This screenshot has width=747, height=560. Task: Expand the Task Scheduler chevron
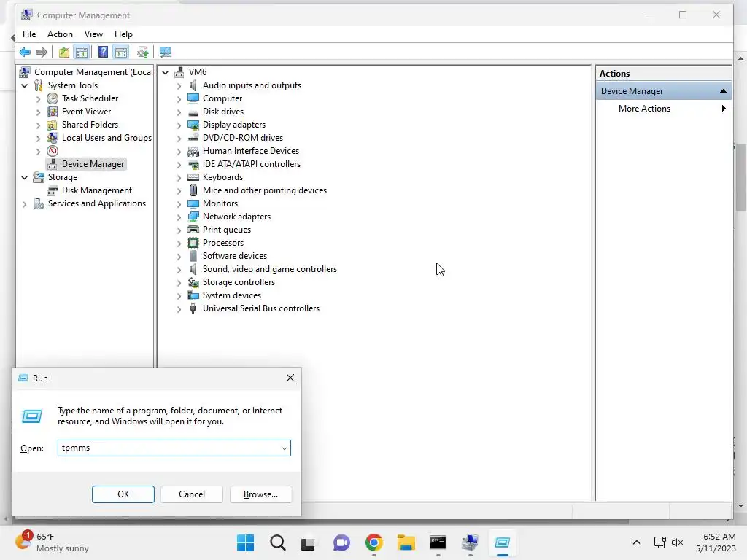tap(38, 98)
